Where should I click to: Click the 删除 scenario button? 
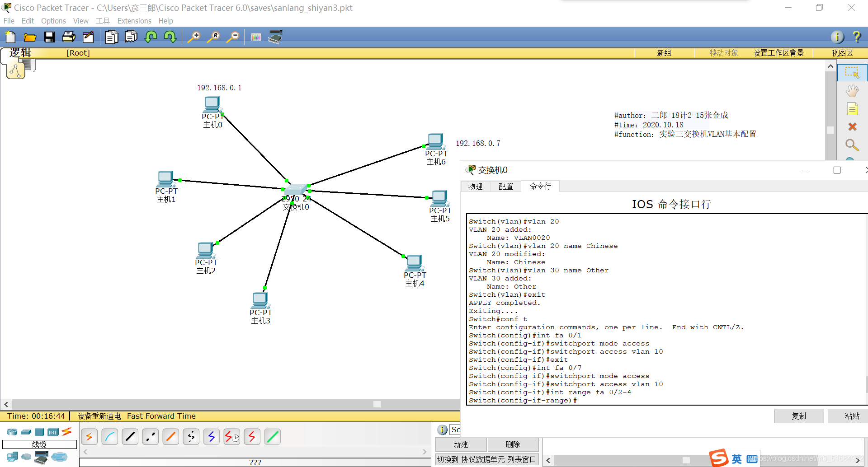[513, 444]
